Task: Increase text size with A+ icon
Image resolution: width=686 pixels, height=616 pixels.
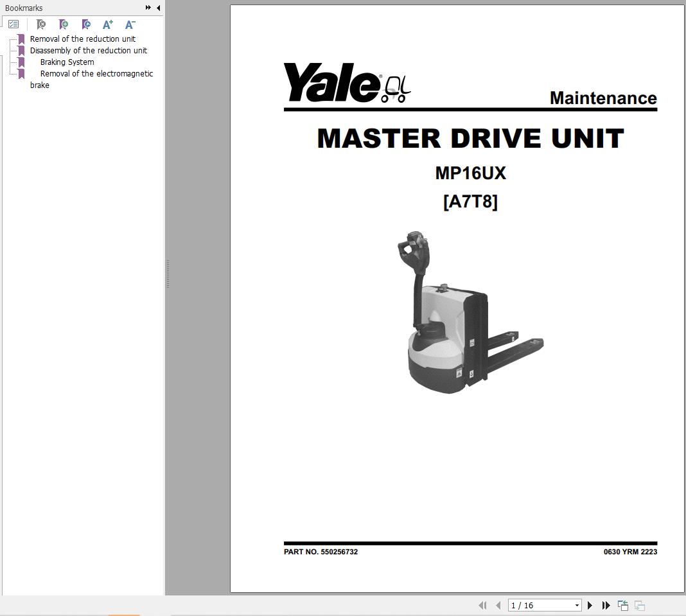Action: 107,24
